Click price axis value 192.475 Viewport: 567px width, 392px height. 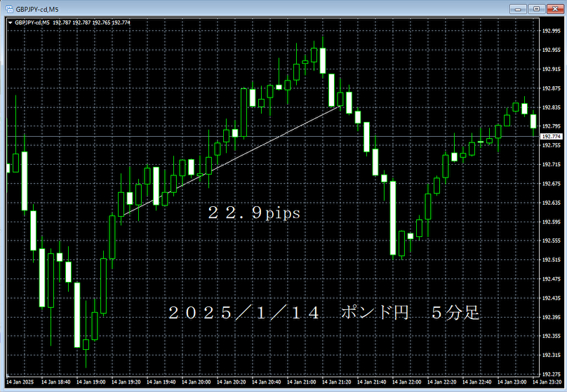pos(552,279)
